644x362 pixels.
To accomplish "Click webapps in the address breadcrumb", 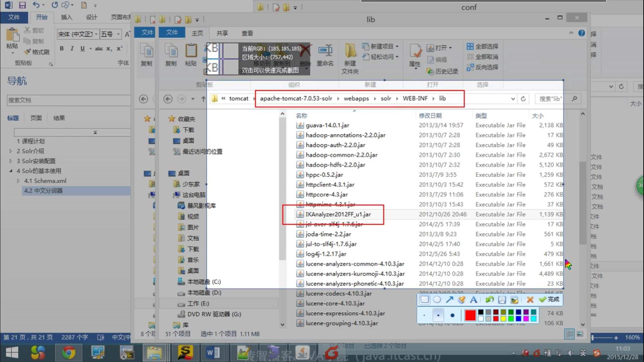I will [x=356, y=98].
